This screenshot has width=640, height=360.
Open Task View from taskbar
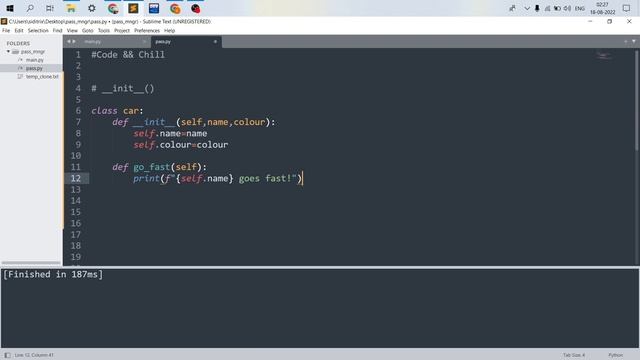50,8
